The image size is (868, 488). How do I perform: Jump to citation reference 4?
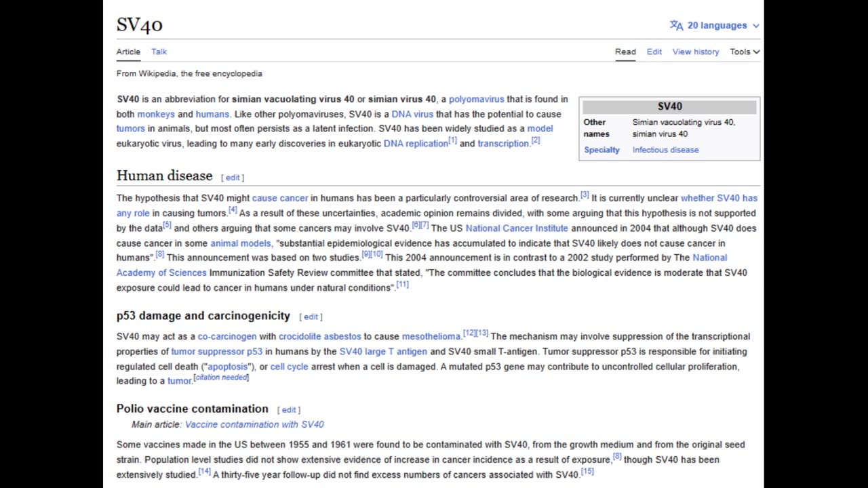point(233,210)
